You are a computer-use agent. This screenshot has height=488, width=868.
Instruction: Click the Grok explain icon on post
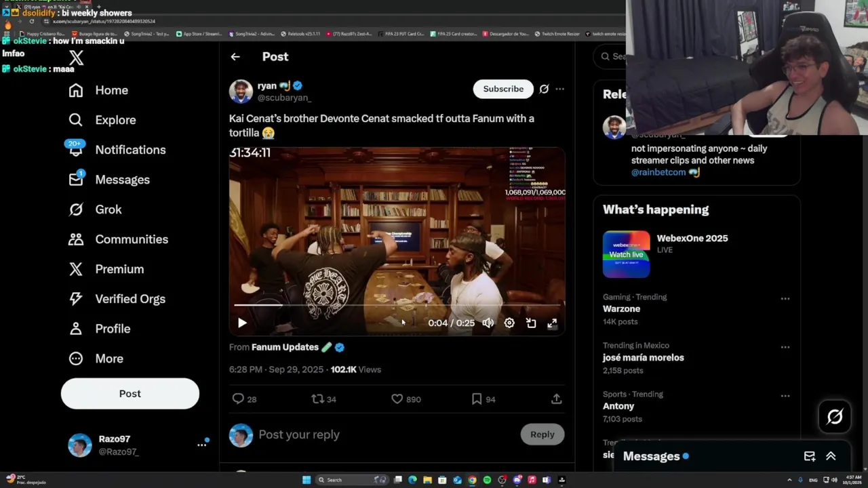pos(544,89)
